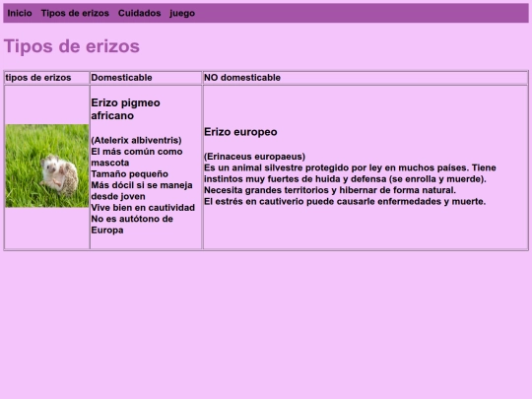Click the 'Tamaño pequeño' line
Image resolution: width=532 pixels, height=399 pixels.
(x=130, y=173)
